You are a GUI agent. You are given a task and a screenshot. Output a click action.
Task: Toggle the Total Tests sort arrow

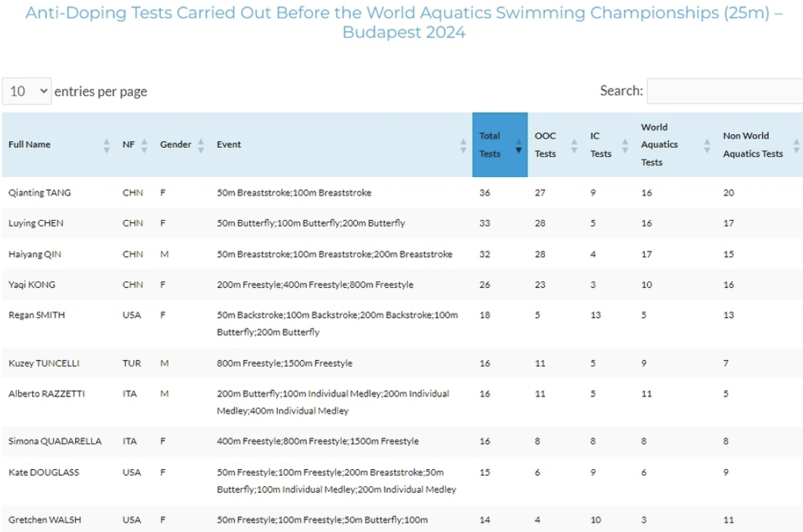[519, 145]
